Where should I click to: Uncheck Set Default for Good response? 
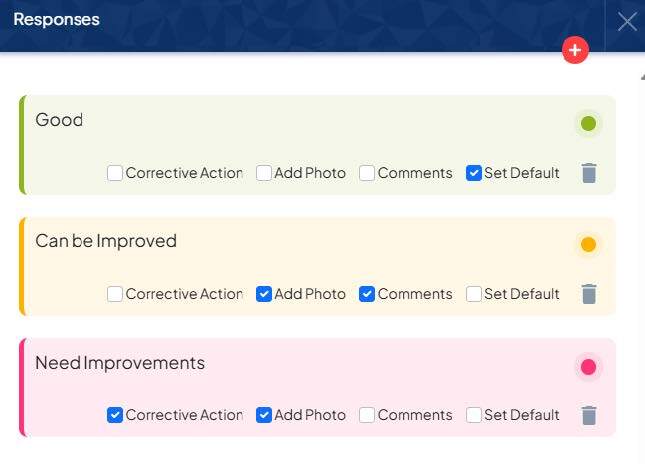click(x=474, y=173)
